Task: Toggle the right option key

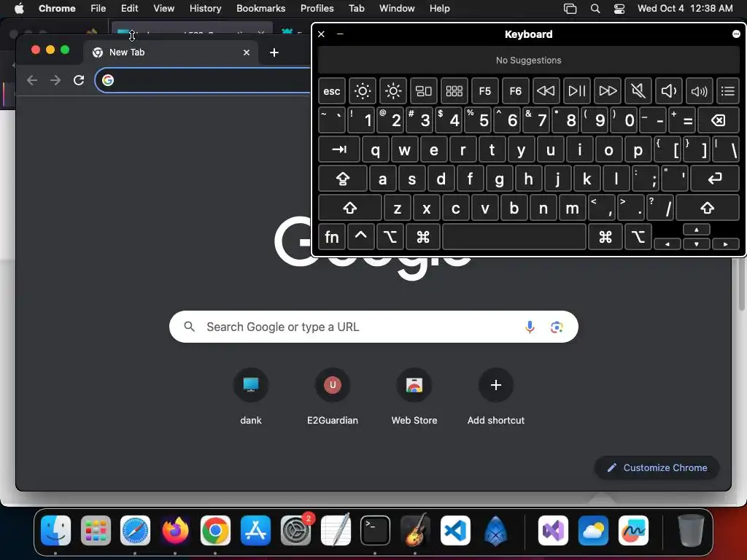Action: [x=638, y=237]
